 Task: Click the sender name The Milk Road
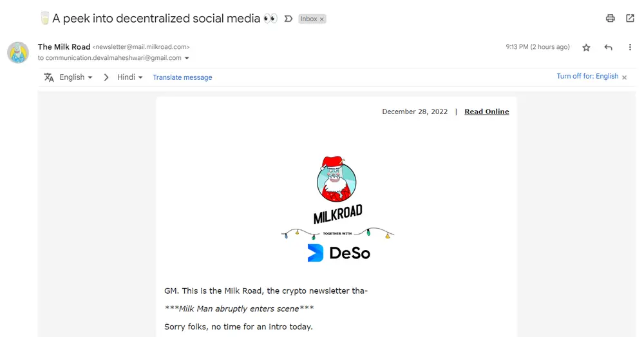(64, 46)
